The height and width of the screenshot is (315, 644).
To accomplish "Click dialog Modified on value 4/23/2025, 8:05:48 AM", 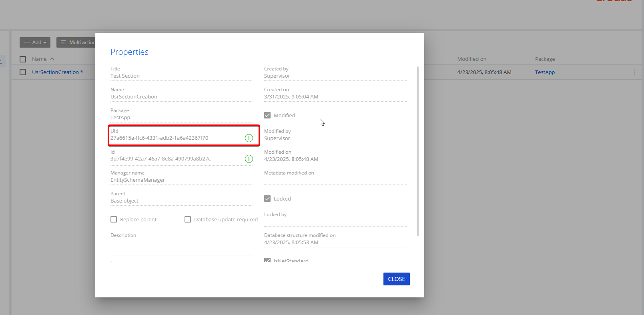I will pyautogui.click(x=291, y=159).
